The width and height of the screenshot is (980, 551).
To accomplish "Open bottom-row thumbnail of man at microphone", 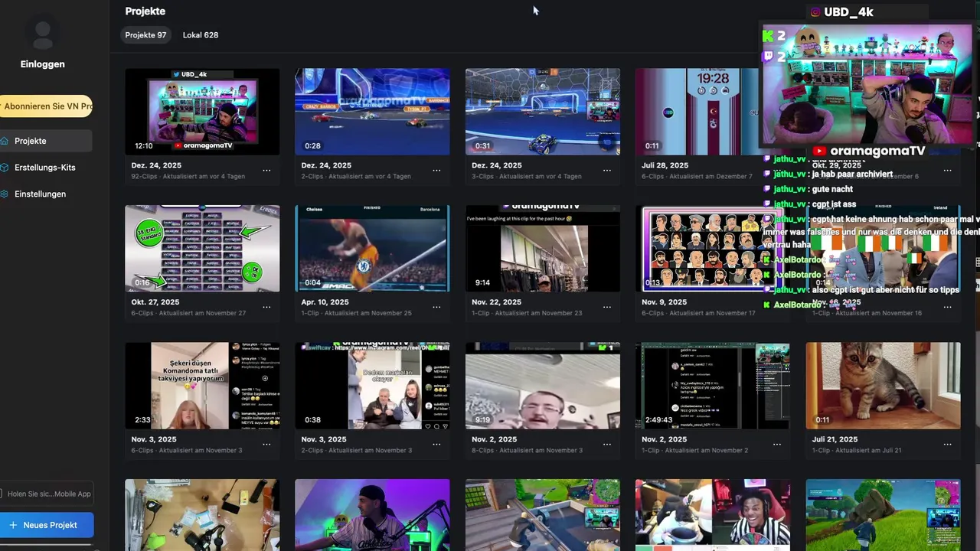I will tap(372, 515).
